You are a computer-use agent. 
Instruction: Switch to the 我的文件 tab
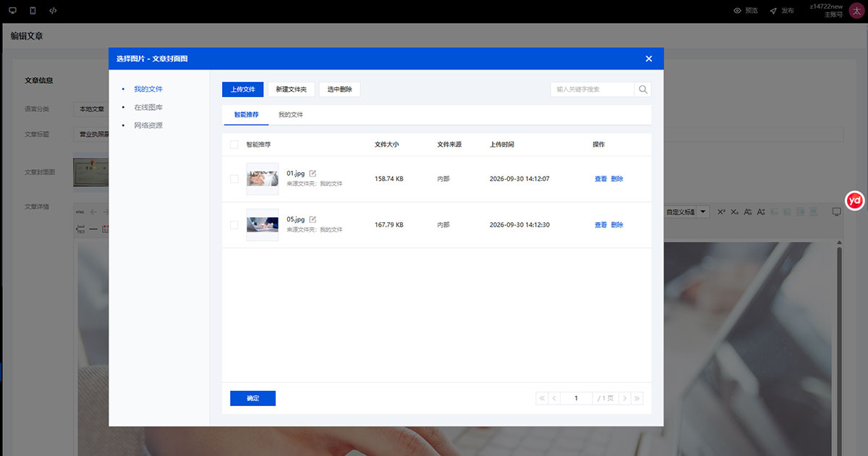pyautogui.click(x=291, y=115)
